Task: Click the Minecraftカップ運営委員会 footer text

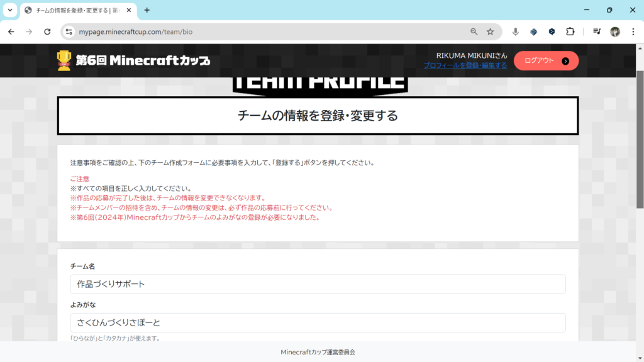Action: point(318,352)
